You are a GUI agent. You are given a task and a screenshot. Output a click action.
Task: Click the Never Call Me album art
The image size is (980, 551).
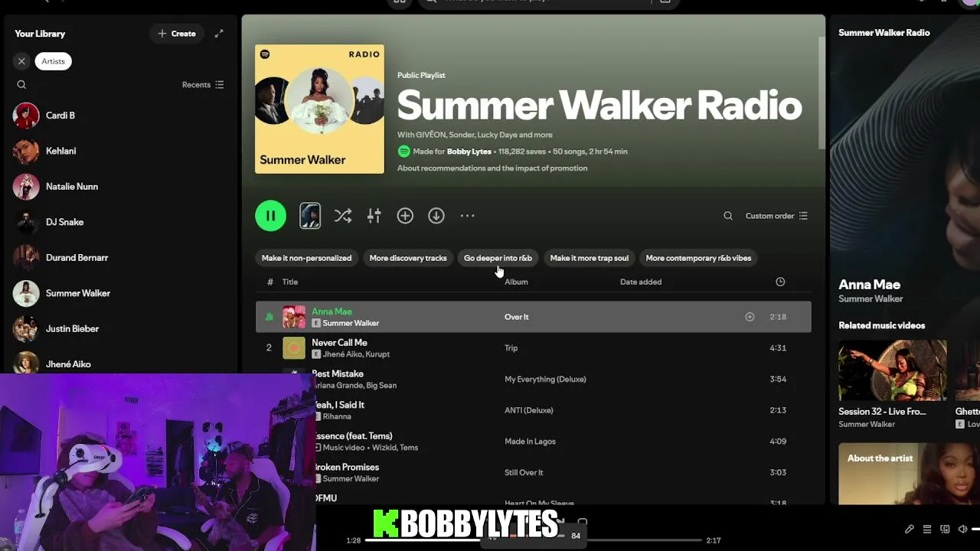tap(294, 348)
